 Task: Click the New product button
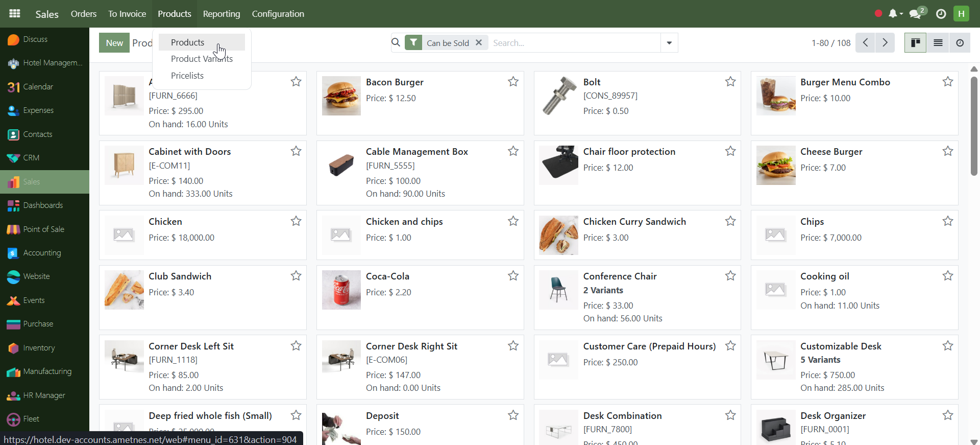[x=114, y=43]
